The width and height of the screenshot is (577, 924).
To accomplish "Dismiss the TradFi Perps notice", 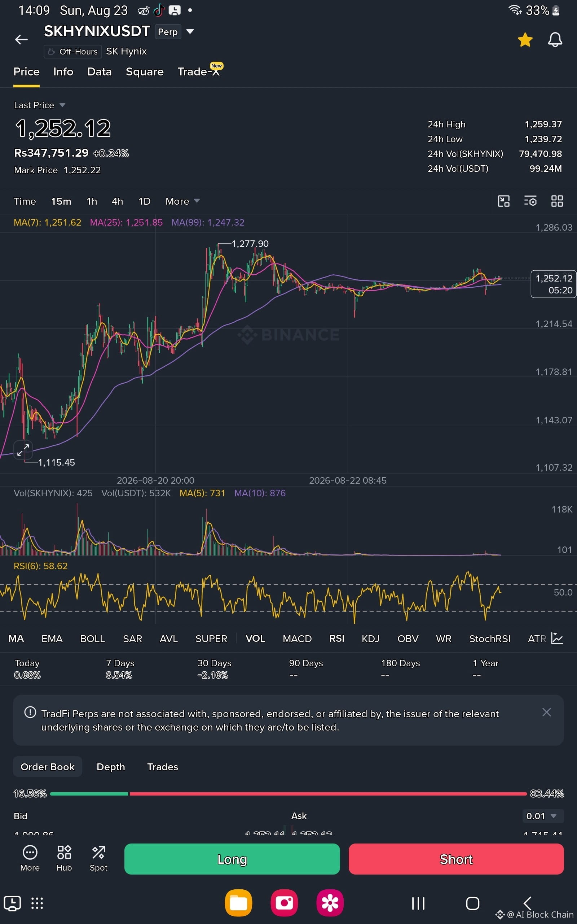I will click(546, 712).
